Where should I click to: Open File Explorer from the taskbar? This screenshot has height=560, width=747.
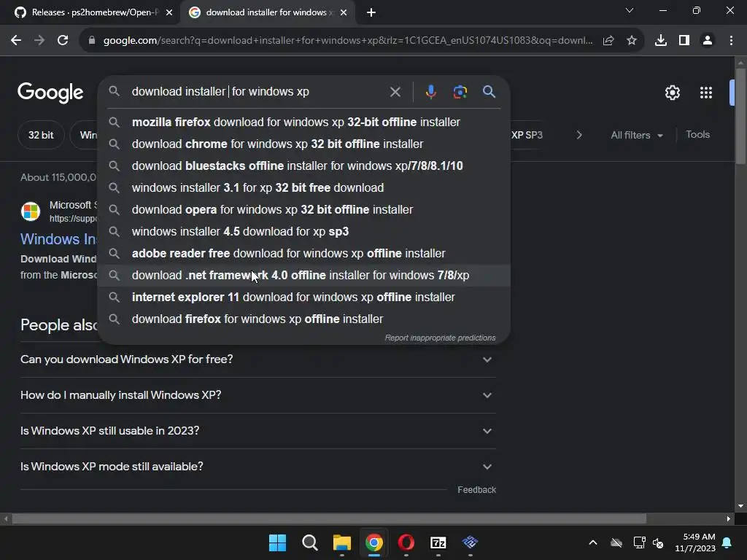click(342, 542)
